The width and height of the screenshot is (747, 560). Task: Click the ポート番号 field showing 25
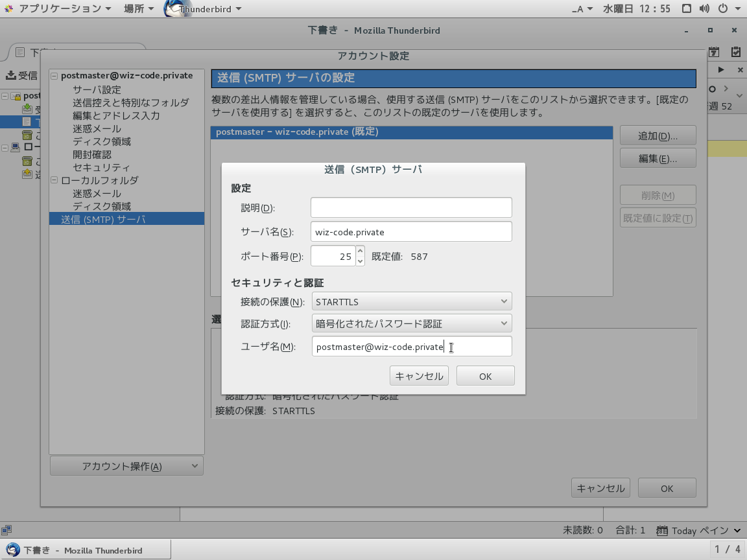coord(333,256)
